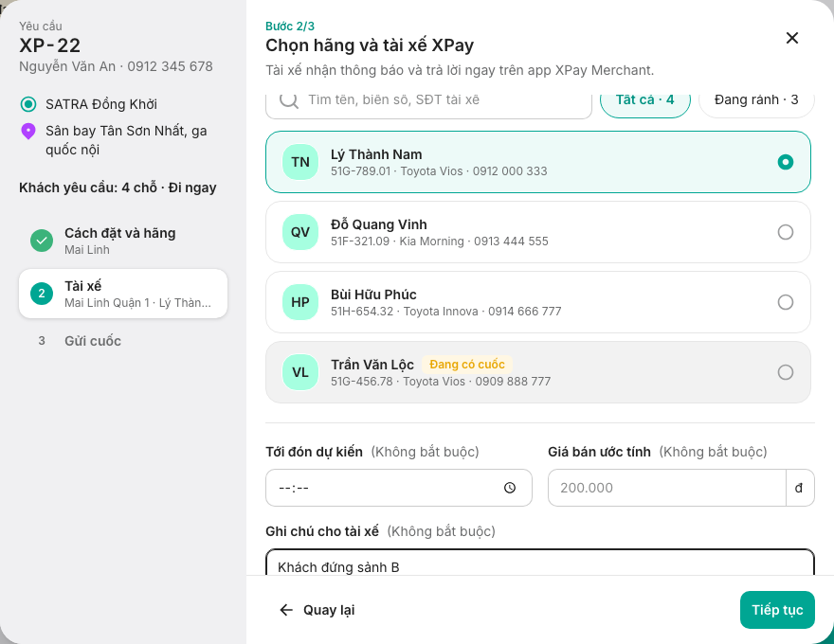Go back with the Quay lại button

317,610
